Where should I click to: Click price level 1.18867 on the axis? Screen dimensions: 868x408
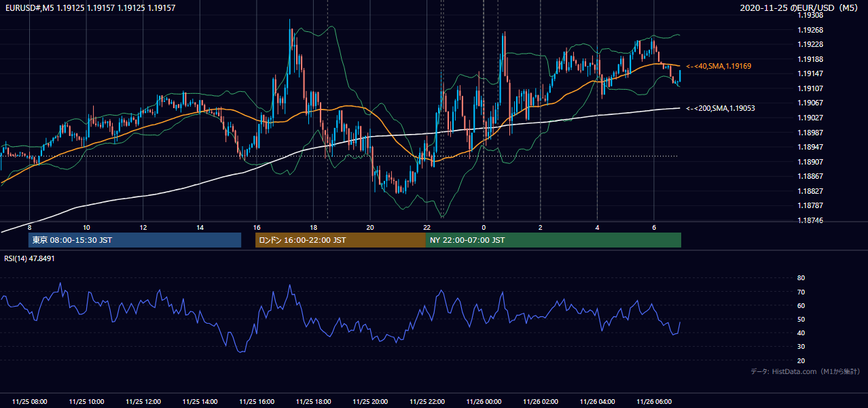click(x=811, y=176)
